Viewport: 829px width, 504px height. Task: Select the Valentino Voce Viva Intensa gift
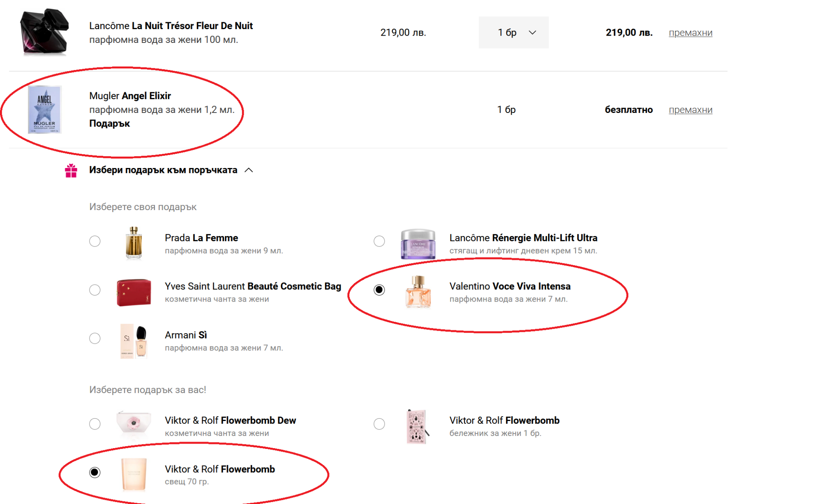(379, 290)
